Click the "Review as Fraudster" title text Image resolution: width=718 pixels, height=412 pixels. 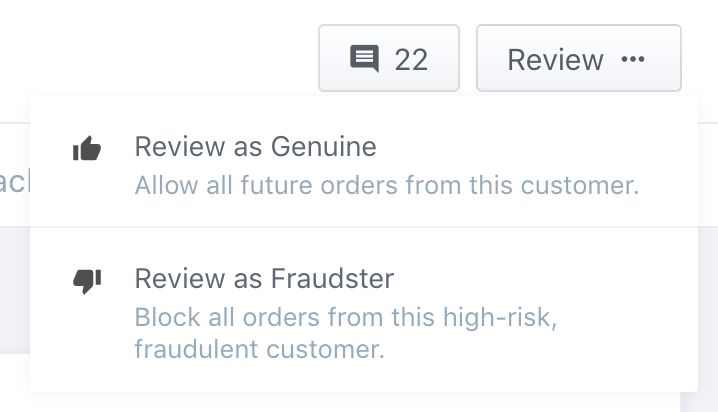tap(264, 278)
